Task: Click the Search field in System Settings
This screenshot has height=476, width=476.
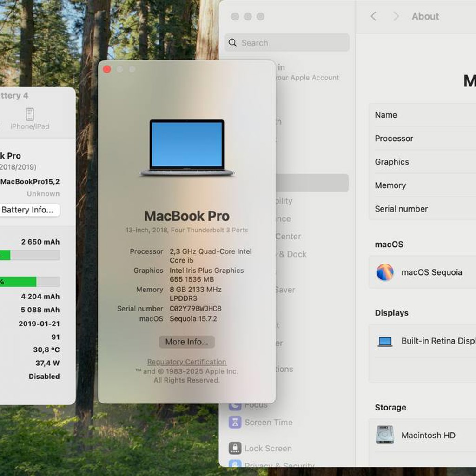Action: click(x=287, y=43)
